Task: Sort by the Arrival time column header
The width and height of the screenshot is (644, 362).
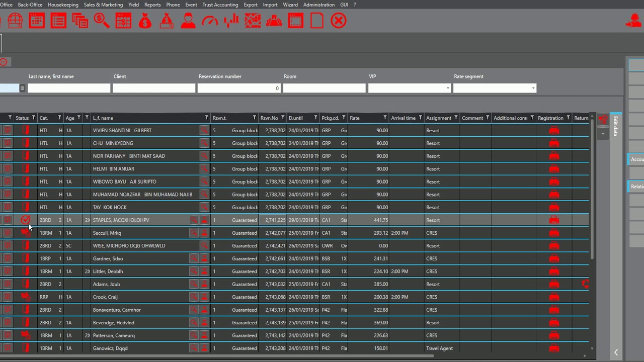Action: point(403,118)
